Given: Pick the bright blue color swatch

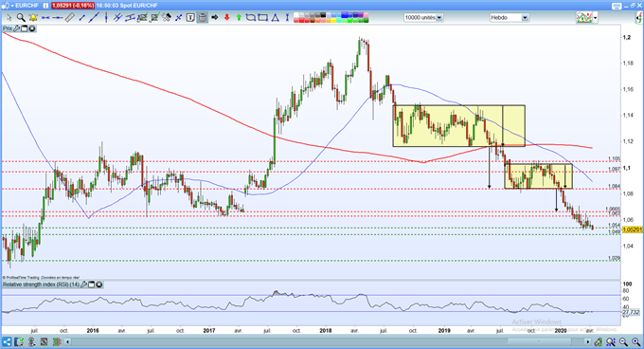Looking at the screenshot, I should tap(345, 15).
